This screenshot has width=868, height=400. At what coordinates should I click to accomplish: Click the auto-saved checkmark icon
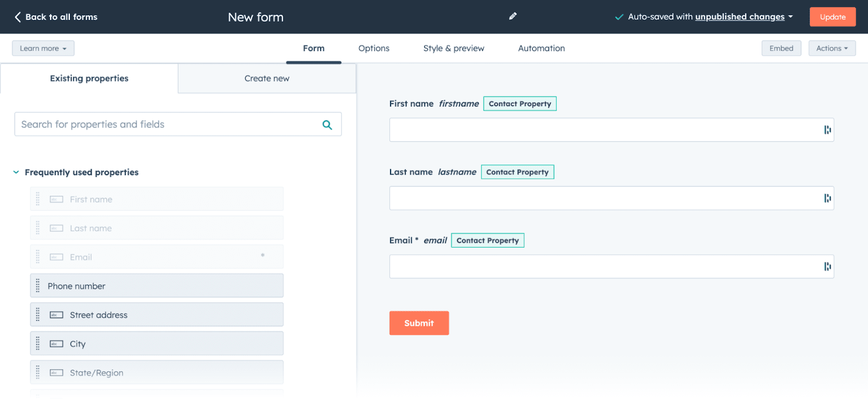click(619, 17)
